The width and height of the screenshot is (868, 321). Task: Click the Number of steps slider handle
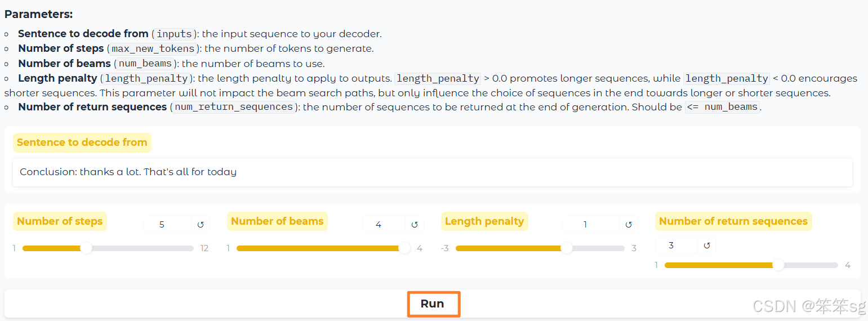pos(86,248)
